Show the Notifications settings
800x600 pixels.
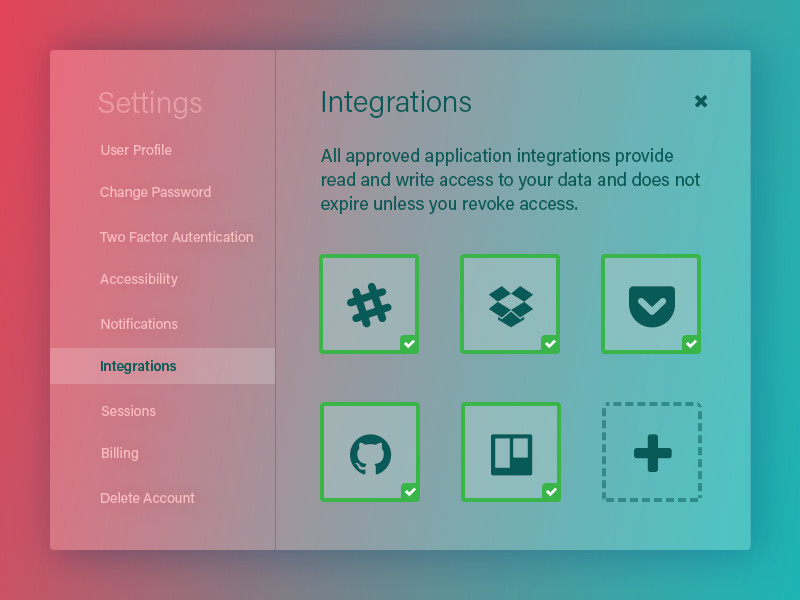[x=139, y=324]
